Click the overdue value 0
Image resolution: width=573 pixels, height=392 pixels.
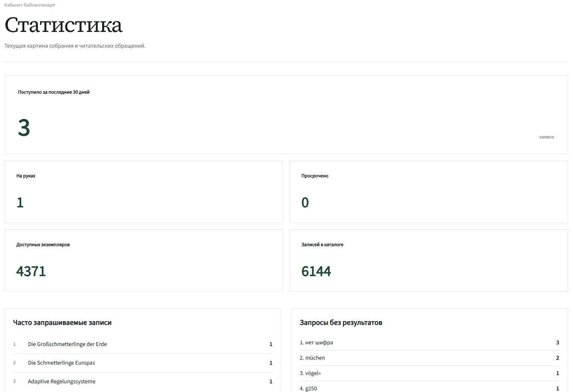[305, 202]
